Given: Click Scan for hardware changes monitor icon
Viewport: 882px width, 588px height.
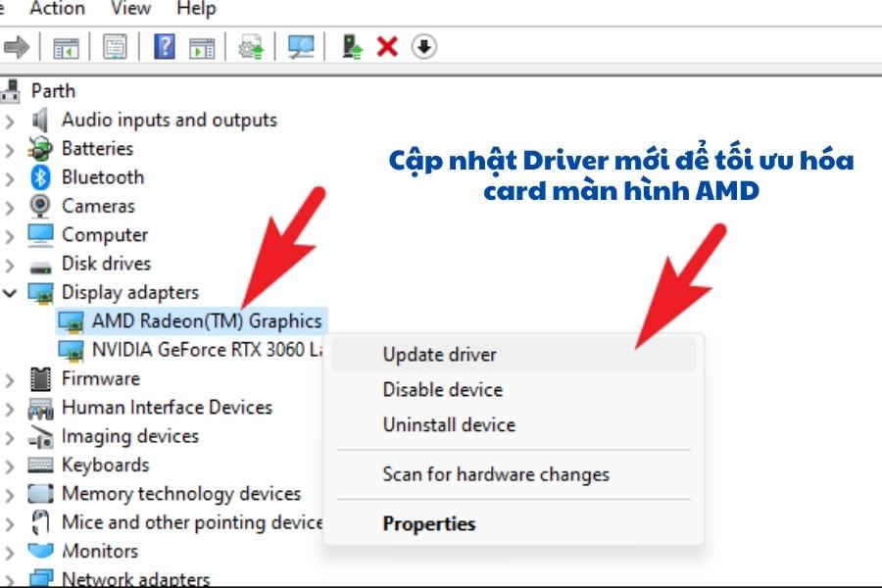Looking at the screenshot, I should (x=301, y=47).
